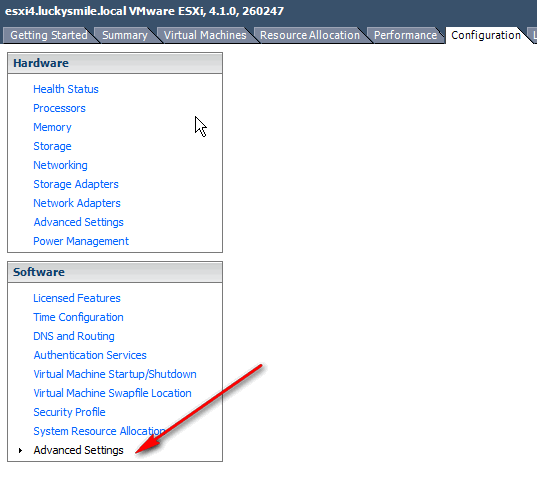Click the Hardware panel header
Screen dimensions: 537x482
tap(115, 63)
